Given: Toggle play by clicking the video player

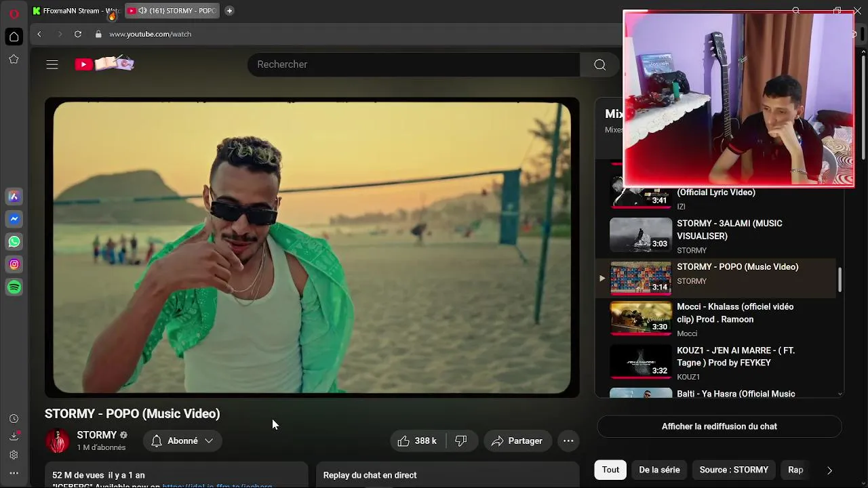Looking at the screenshot, I should [312, 247].
